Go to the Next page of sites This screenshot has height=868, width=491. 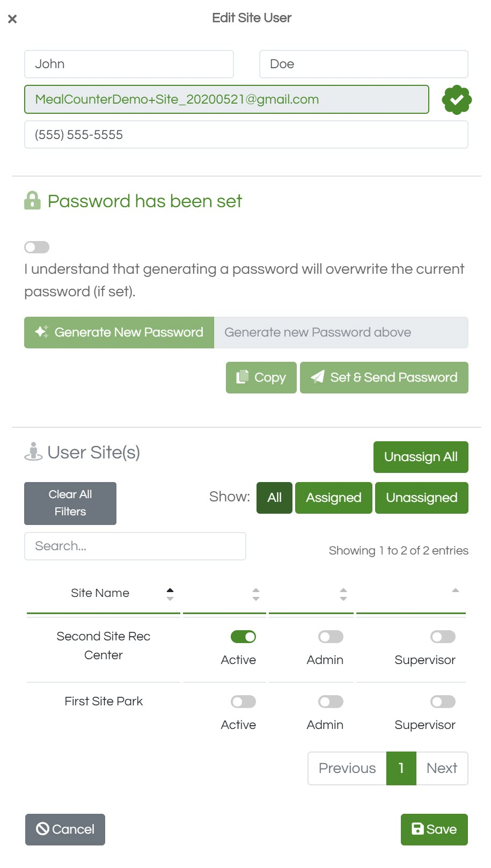[x=442, y=768]
